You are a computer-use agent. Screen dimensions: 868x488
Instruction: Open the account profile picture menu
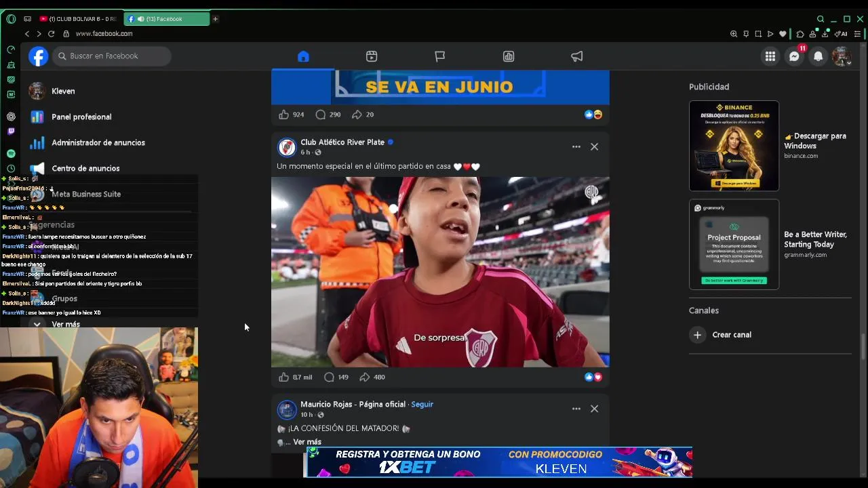[x=842, y=56]
